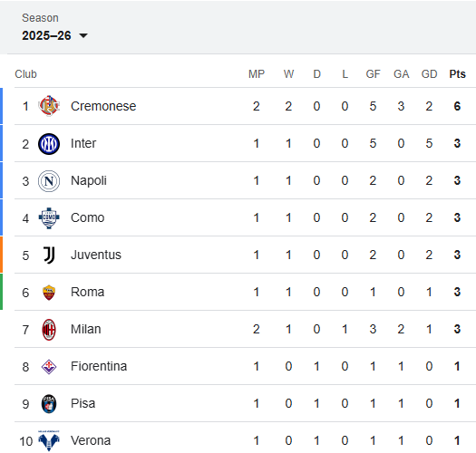Click the Club column header
This screenshot has width=476, height=453.
25,74
